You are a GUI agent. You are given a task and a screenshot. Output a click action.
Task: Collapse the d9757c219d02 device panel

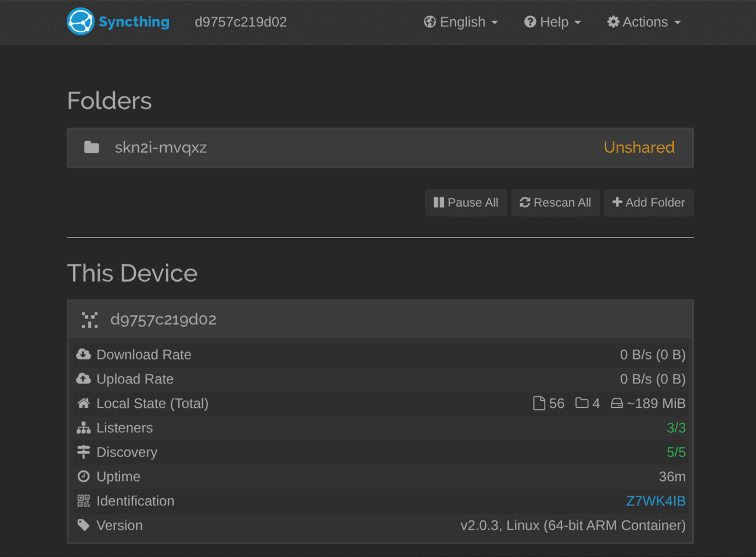380,319
